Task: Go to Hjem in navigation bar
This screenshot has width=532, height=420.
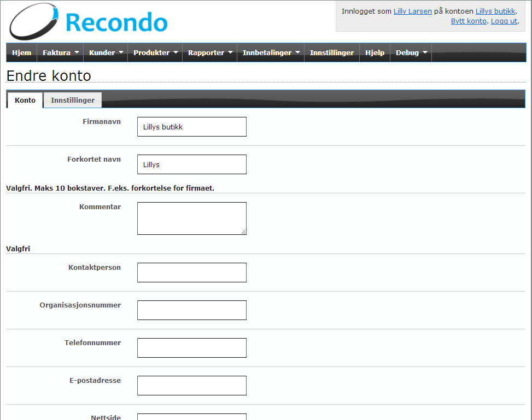Action: [x=22, y=53]
